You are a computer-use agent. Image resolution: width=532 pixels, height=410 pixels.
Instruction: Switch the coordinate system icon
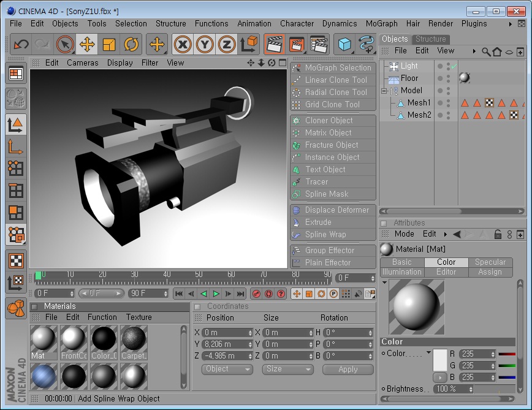coord(249,44)
